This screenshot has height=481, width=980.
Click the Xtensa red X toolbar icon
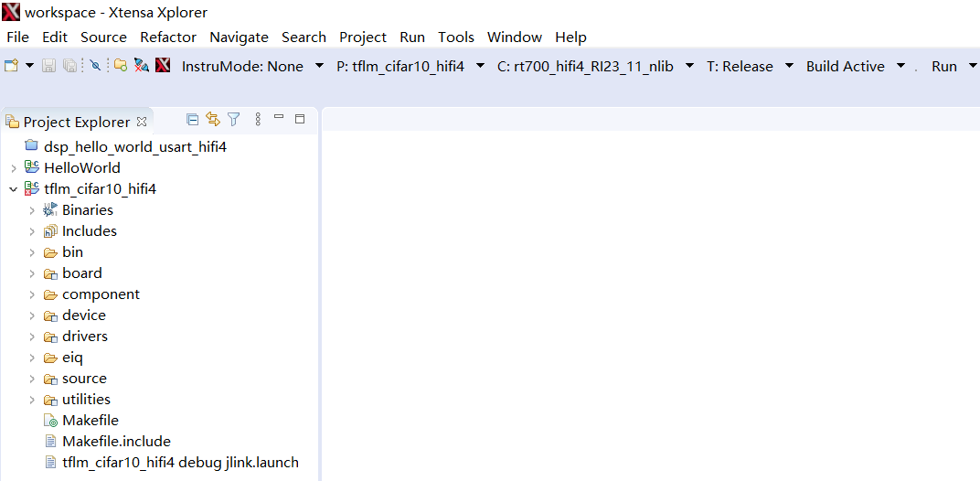tap(163, 66)
